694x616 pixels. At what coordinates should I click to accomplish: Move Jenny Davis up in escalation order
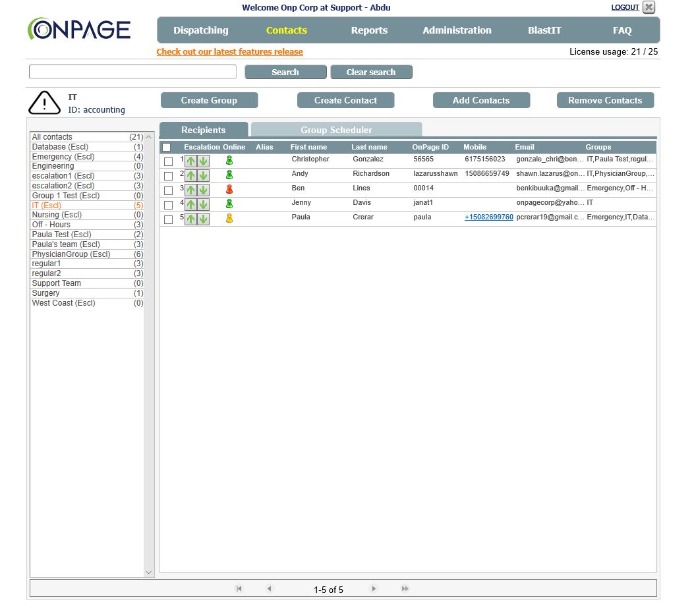pyautogui.click(x=190, y=205)
